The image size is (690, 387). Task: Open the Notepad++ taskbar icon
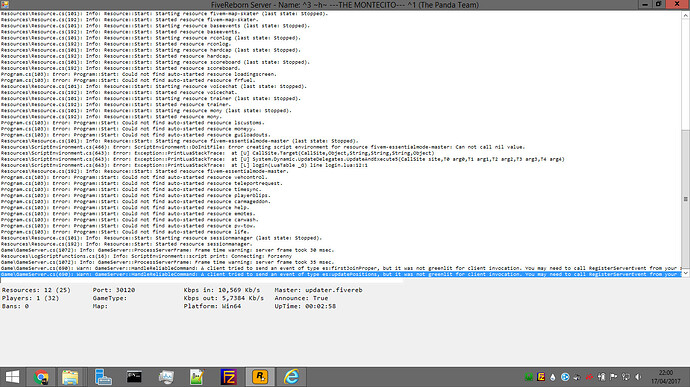pos(197,377)
